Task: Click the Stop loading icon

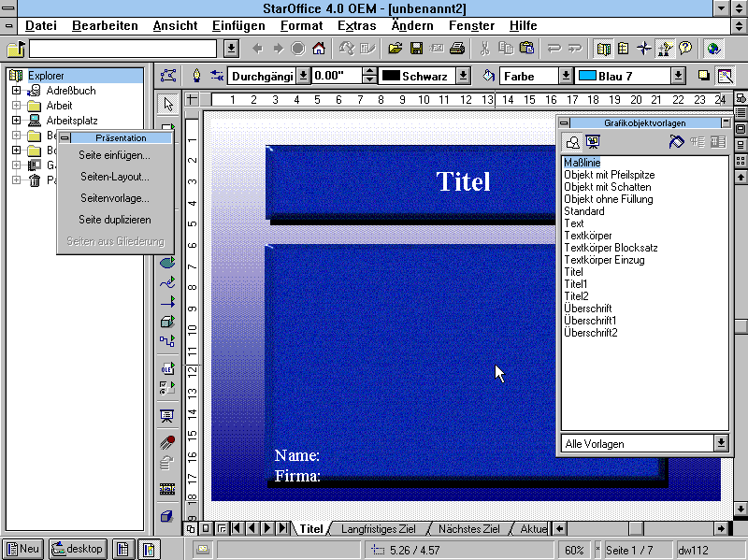Action: pos(298,49)
